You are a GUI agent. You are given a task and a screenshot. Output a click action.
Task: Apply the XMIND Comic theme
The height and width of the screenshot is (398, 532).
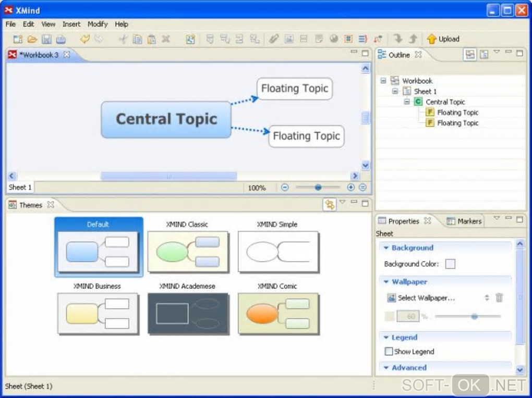point(278,309)
